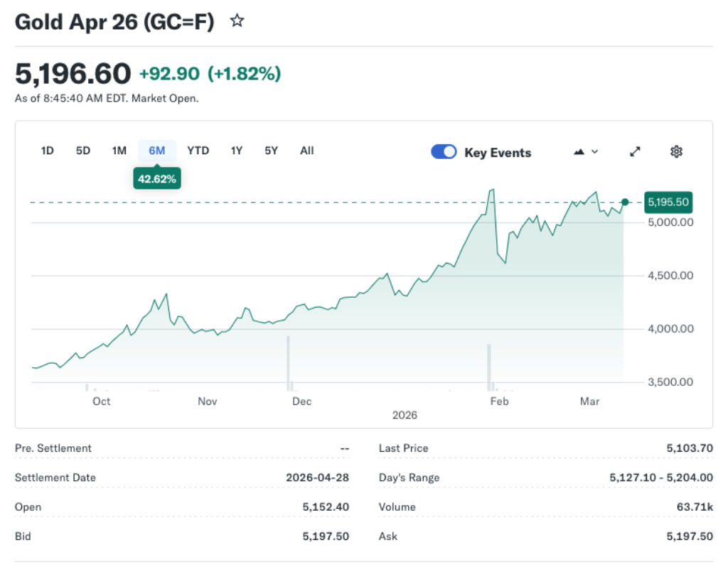Expand the chart to fullscreen

[634, 151]
